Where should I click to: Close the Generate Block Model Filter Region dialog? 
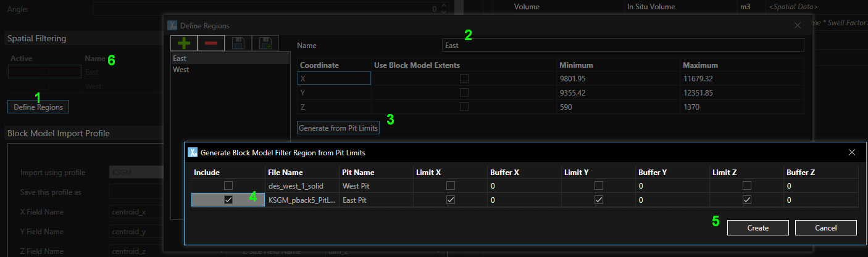[x=852, y=152]
